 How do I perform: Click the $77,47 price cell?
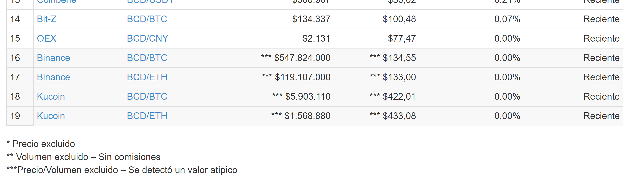click(x=401, y=39)
